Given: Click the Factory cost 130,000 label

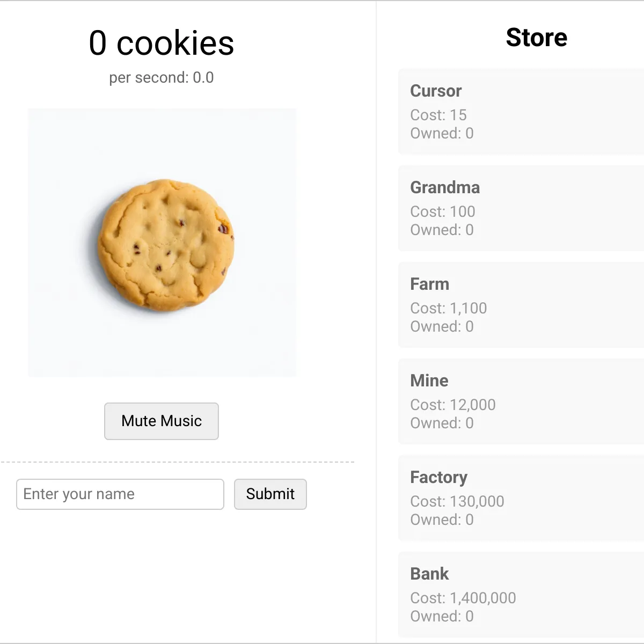Looking at the screenshot, I should click(x=457, y=501).
